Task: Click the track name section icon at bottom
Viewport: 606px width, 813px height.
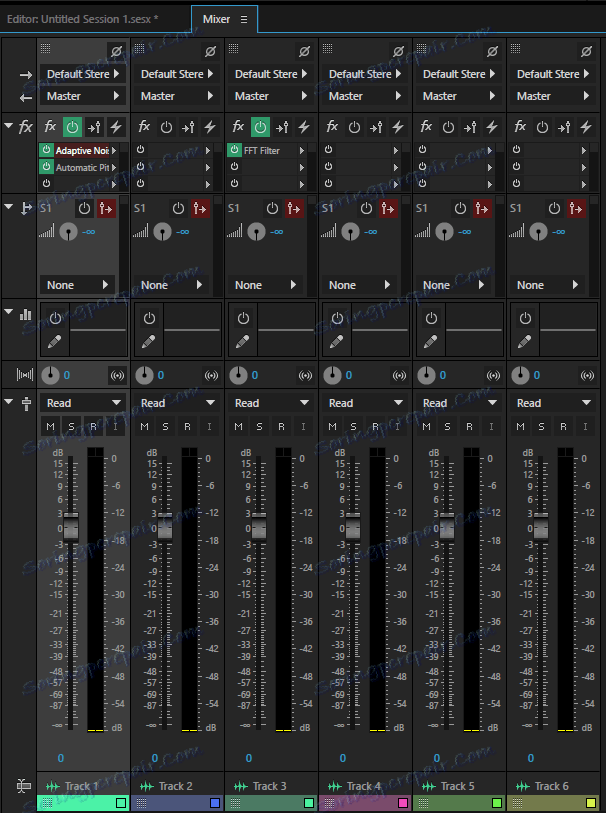Action: point(24,786)
